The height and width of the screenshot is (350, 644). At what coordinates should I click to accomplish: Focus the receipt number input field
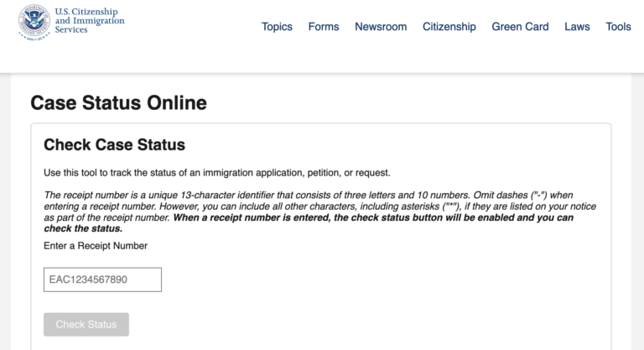click(102, 279)
